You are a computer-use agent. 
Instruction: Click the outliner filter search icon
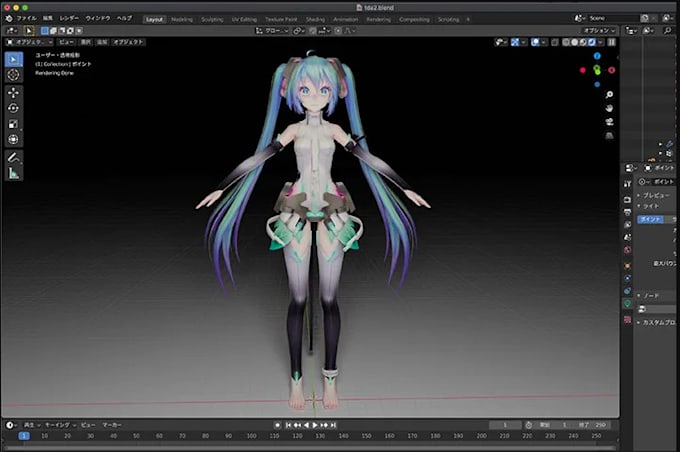[x=667, y=30]
